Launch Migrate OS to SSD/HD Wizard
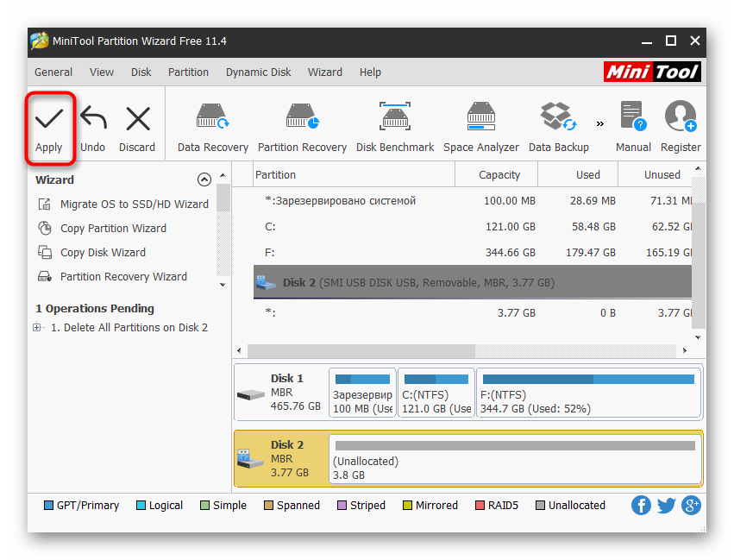The width and height of the screenshot is (734, 560). (x=134, y=204)
